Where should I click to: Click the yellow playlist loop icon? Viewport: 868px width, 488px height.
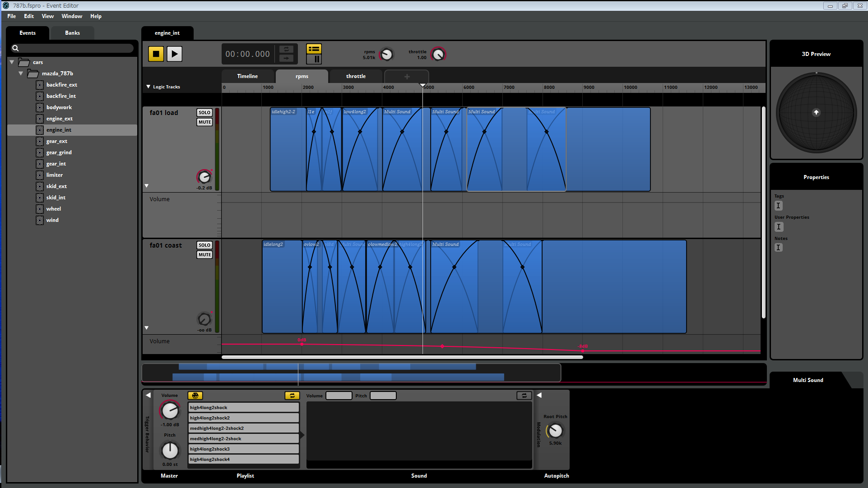(292, 396)
